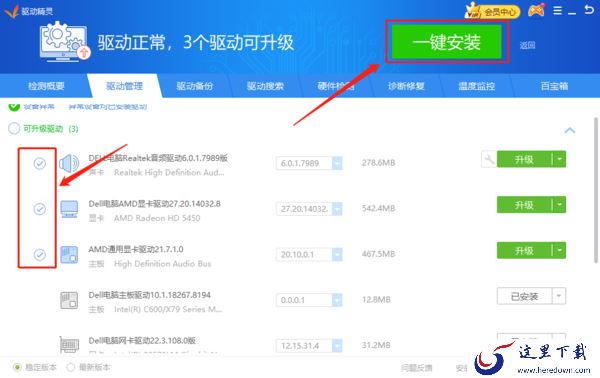Open the 会员中心 VIP center

point(493,11)
